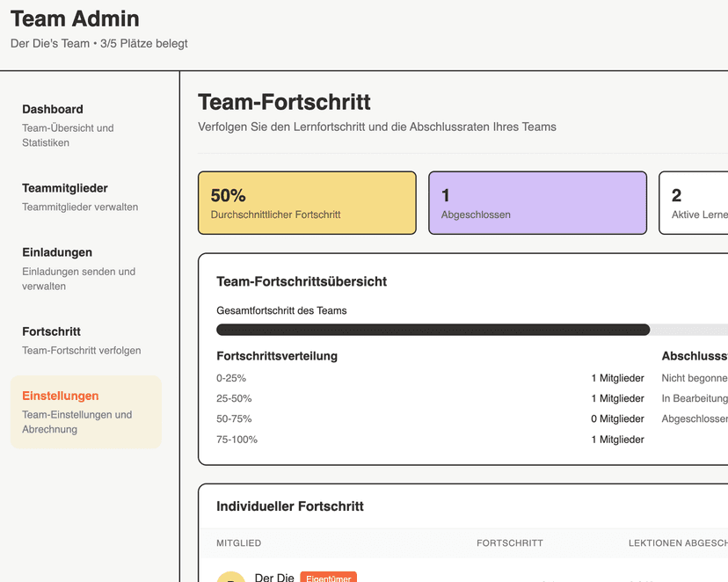Click the FORTSCHRITT column header

pyautogui.click(x=510, y=543)
